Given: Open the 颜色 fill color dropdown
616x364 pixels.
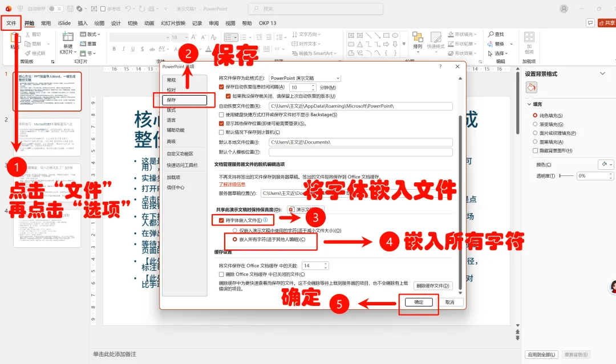Looking at the screenshot, I should click(x=605, y=165).
